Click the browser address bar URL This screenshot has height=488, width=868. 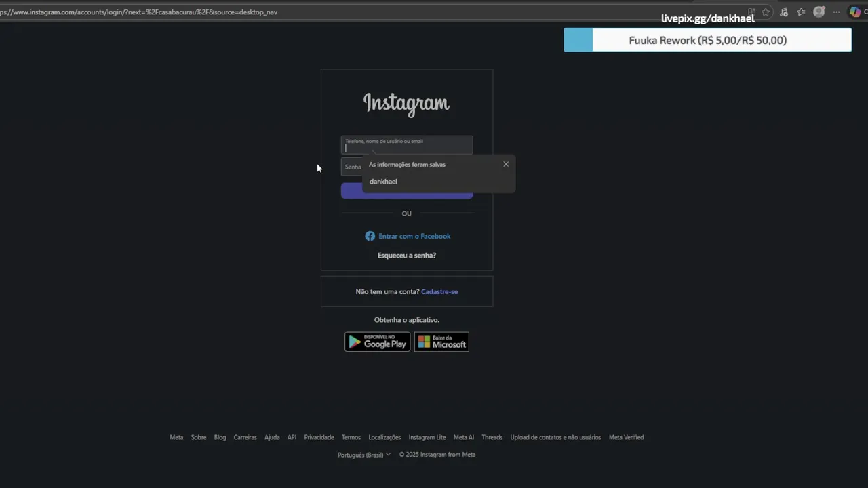click(x=139, y=12)
